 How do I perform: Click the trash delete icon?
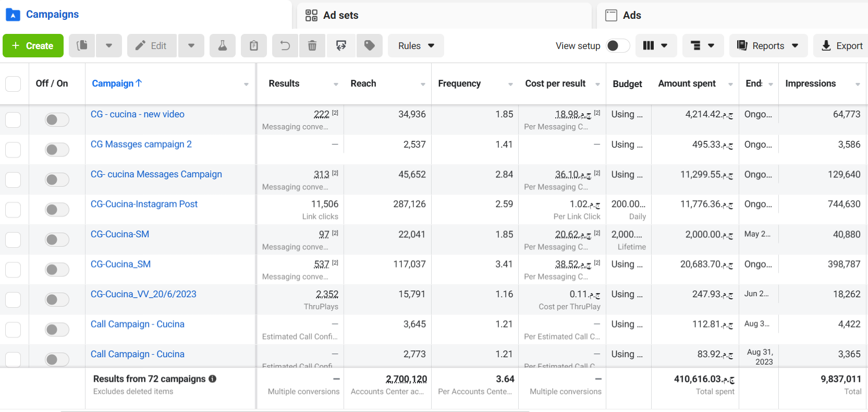312,46
